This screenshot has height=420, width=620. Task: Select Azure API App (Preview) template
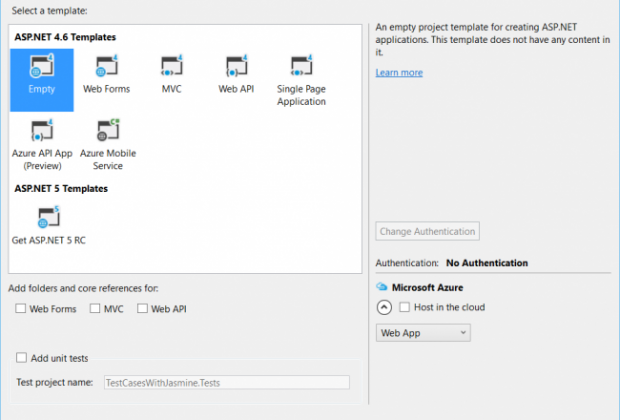pyautogui.click(x=42, y=132)
